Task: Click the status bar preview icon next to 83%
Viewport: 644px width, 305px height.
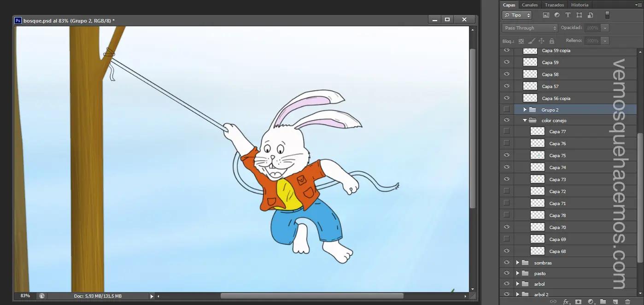Action: [x=42, y=296]
